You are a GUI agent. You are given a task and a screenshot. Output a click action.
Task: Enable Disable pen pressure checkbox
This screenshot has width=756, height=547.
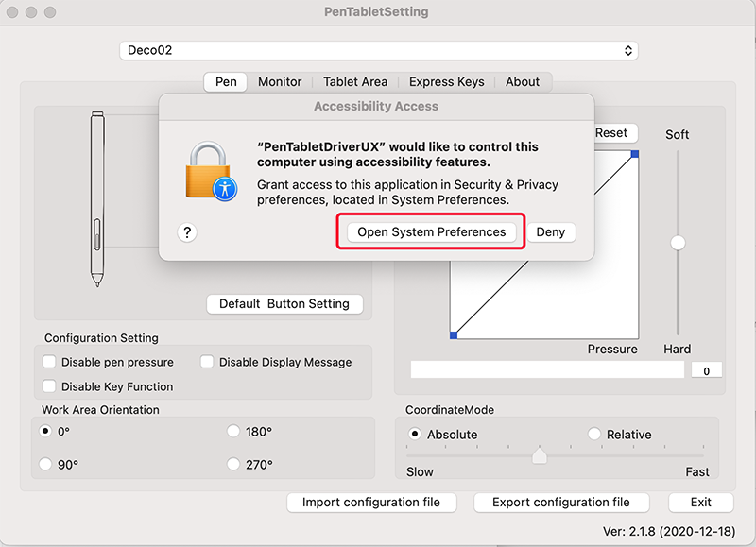[x=49, y=362]
